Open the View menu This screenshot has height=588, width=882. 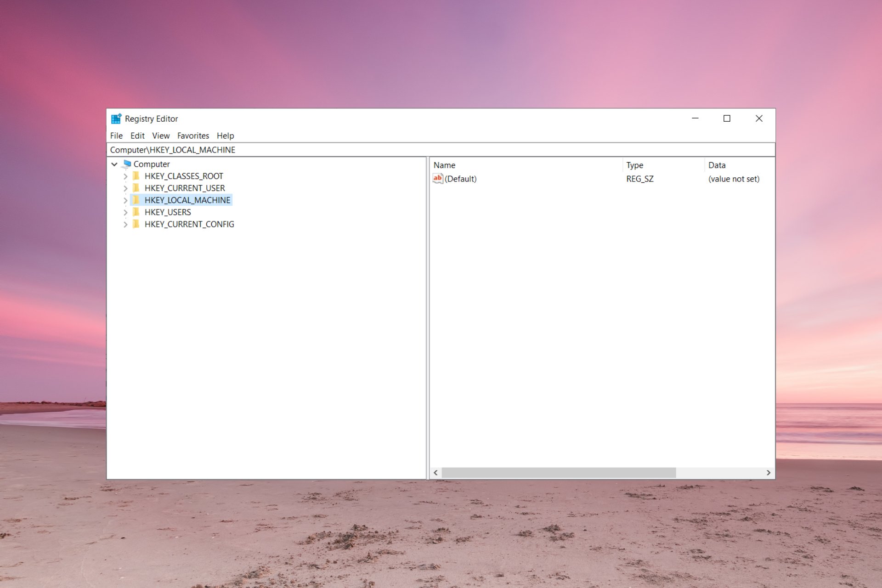click(161, 136)
